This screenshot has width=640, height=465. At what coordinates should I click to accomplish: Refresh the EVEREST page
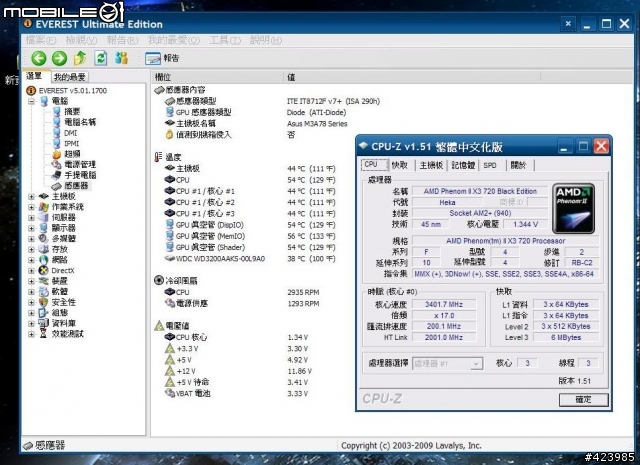tap(100, 58)
